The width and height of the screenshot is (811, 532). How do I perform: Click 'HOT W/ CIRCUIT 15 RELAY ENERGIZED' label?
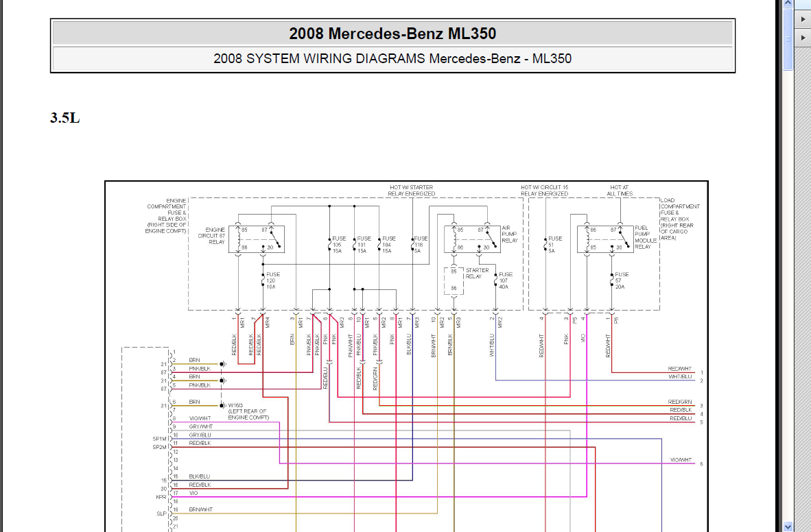pos(544,191)
